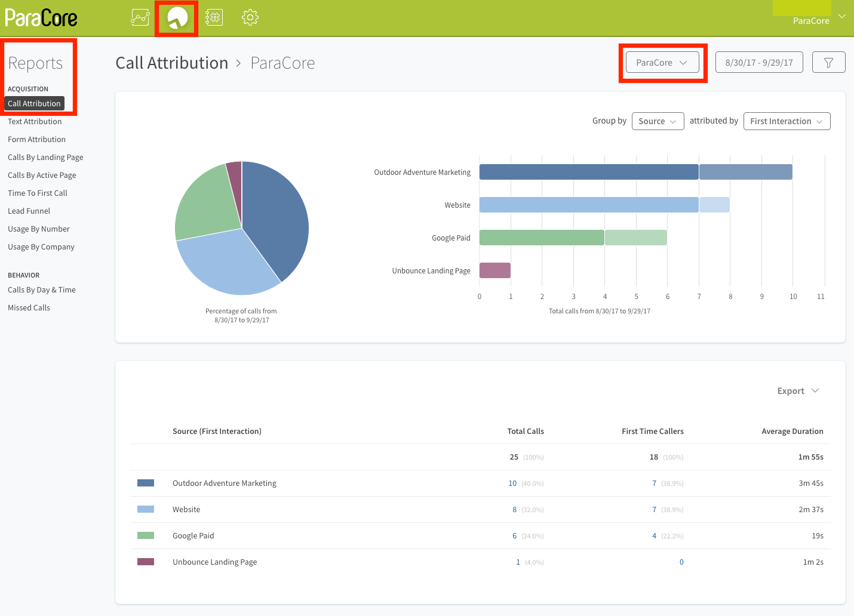Open Usage By Company report

41,247
